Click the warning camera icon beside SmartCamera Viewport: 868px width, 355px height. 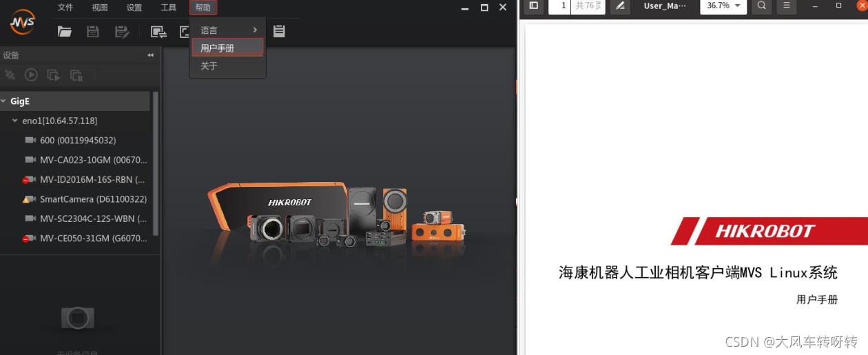[x=29, y=199]
